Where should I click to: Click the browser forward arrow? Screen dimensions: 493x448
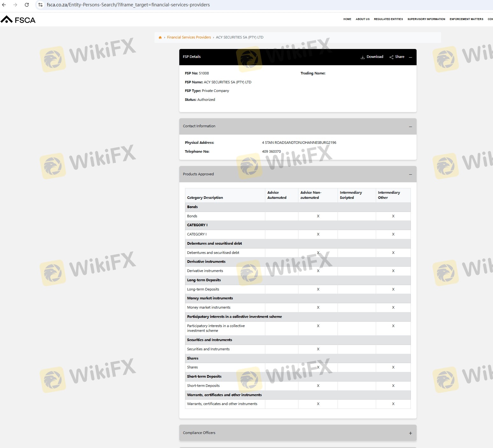point(15,5)
